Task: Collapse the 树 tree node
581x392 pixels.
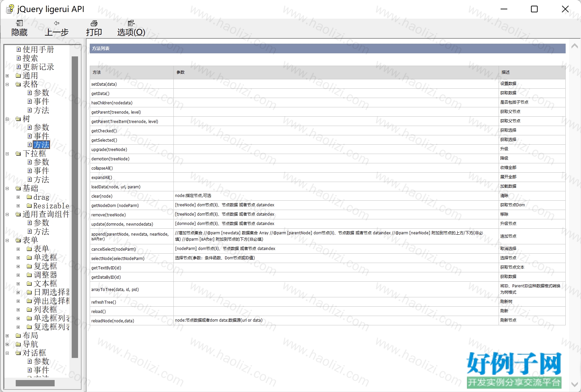Action: 7,119
